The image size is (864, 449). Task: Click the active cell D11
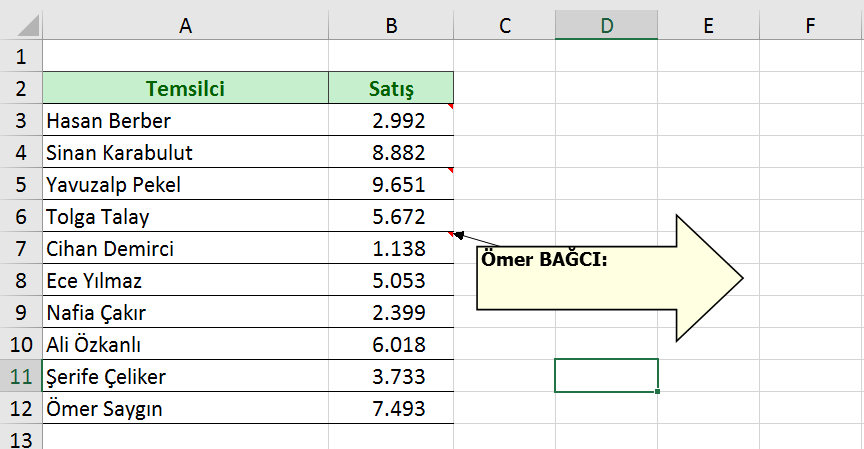click(x=606, y=376)
